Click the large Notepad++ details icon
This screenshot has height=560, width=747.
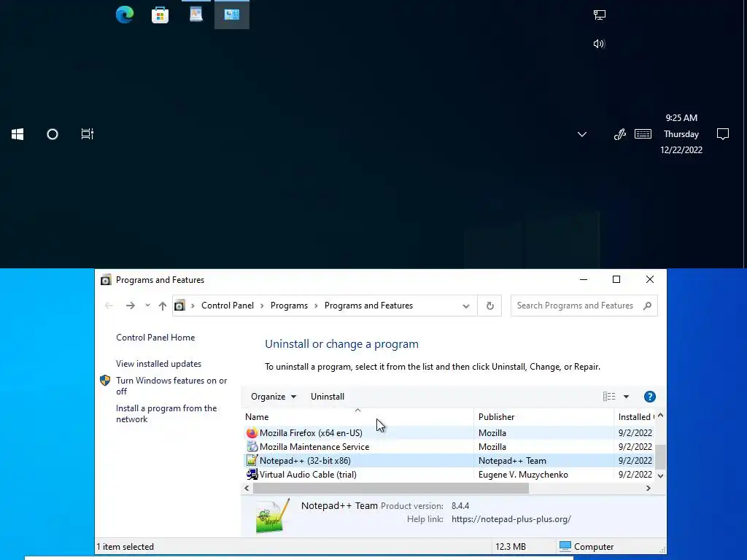pos(273,516)
